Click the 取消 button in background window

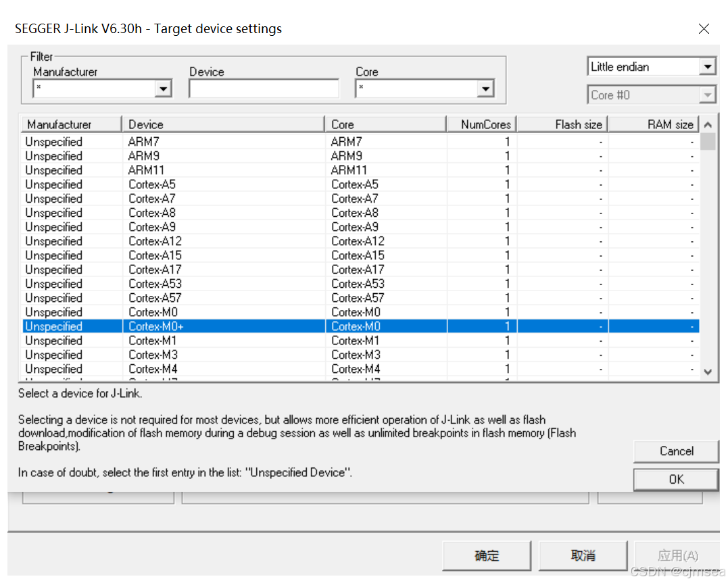coord(583,555)
